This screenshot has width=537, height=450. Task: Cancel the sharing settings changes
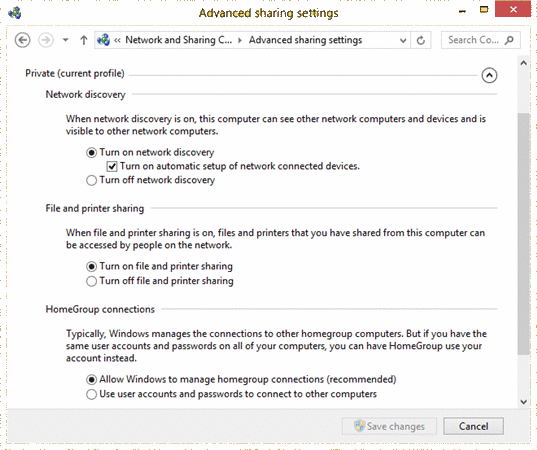point(473,426)
